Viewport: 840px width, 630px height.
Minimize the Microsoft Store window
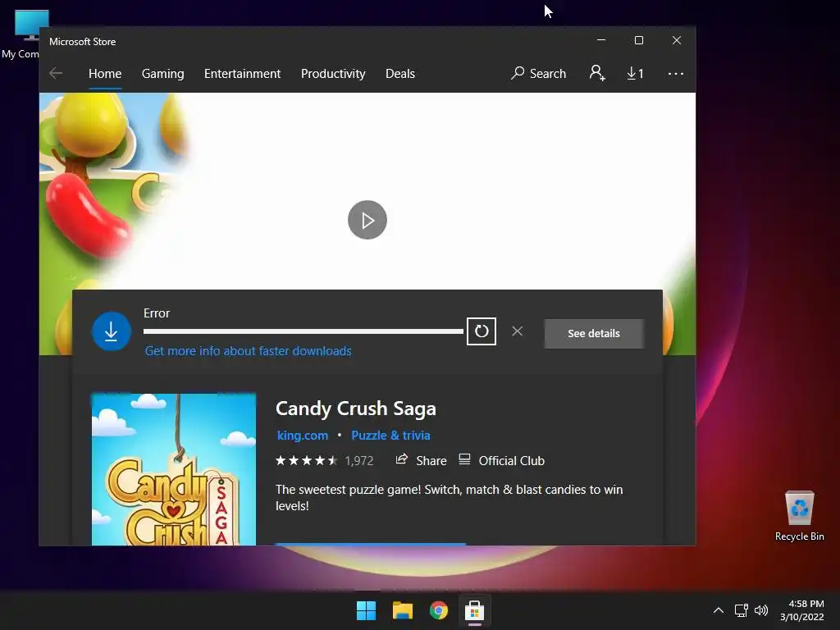tap(601, 40)
